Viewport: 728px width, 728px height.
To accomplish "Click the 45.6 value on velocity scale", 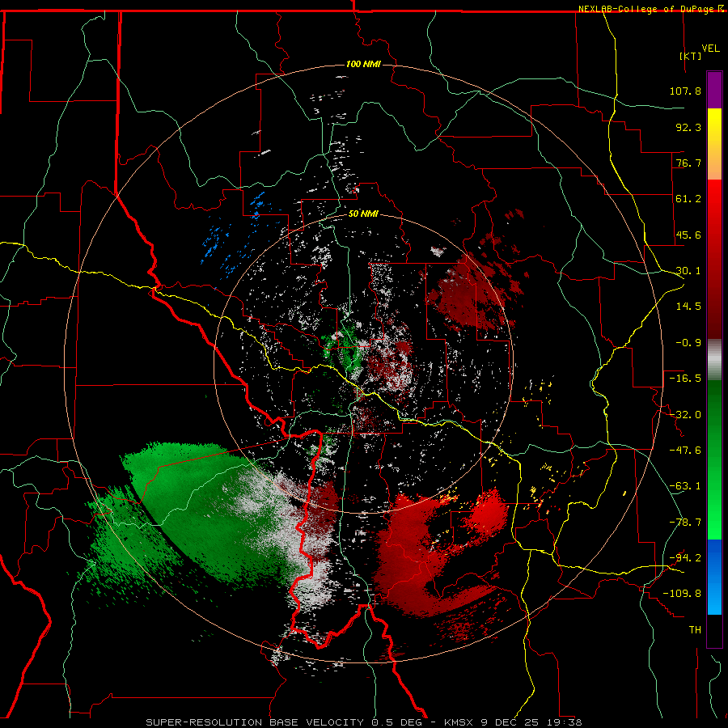I will [x=688, y=235].
